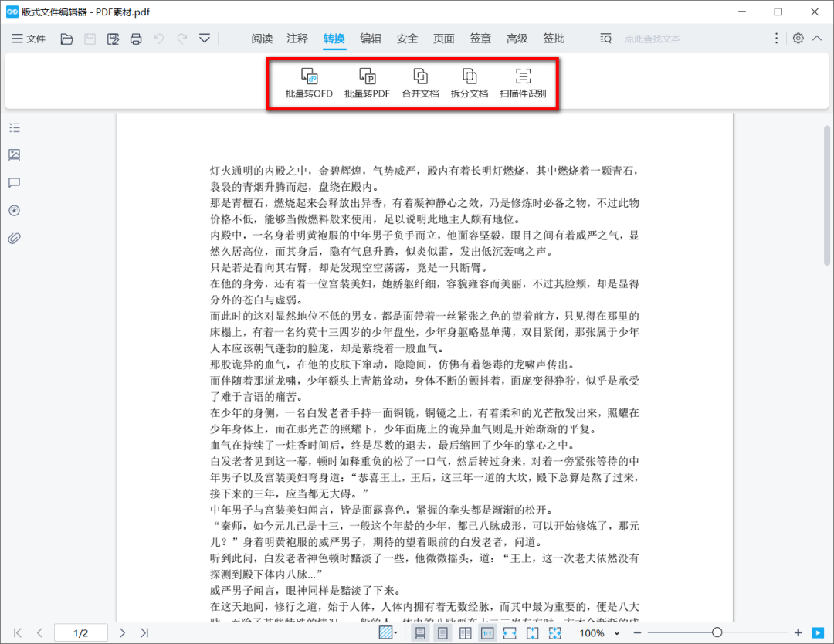The image size is (834, 644).
Task: Click the print icon in the top toolbar
Action: click(x=136, y=39)
